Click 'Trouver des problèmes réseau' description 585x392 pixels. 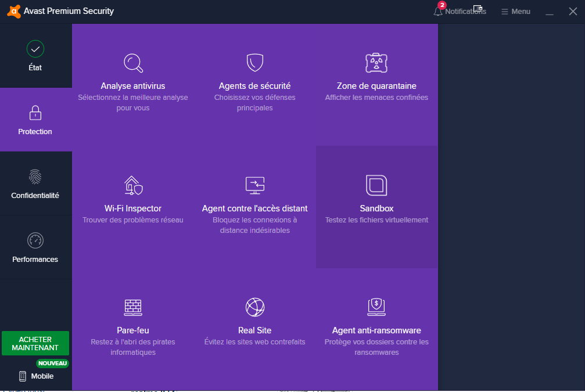click(x=133, y=220)
